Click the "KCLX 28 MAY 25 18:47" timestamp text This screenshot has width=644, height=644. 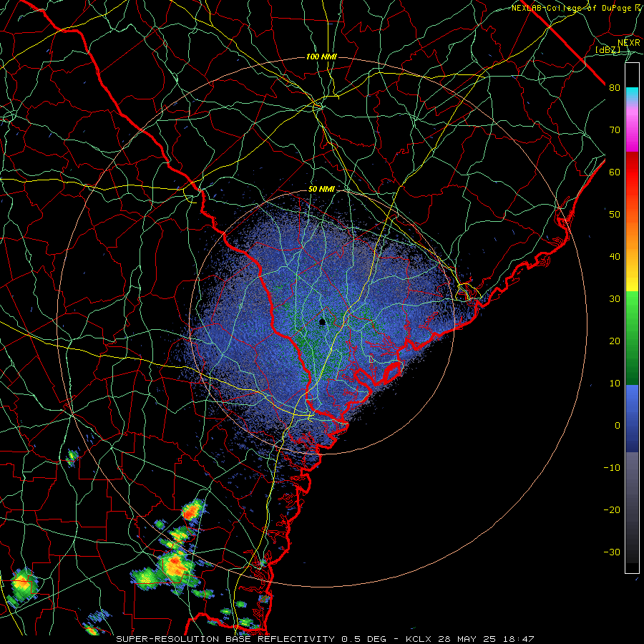tap(470, 639)
